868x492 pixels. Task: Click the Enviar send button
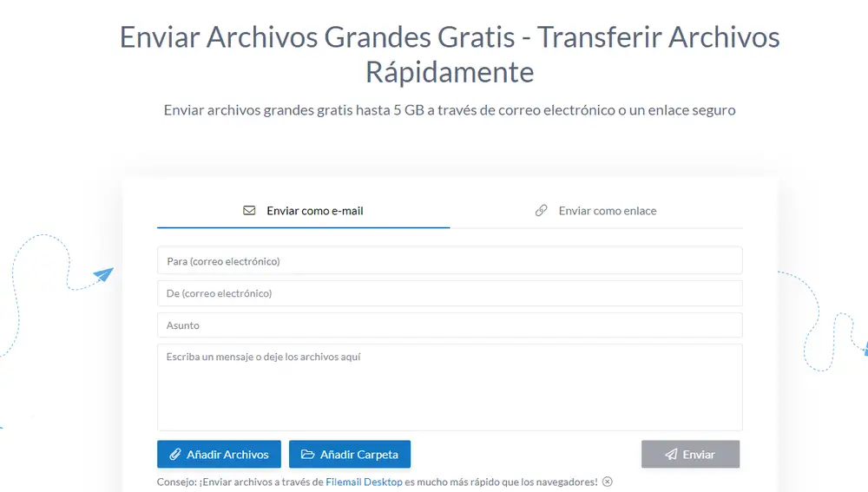690,455
